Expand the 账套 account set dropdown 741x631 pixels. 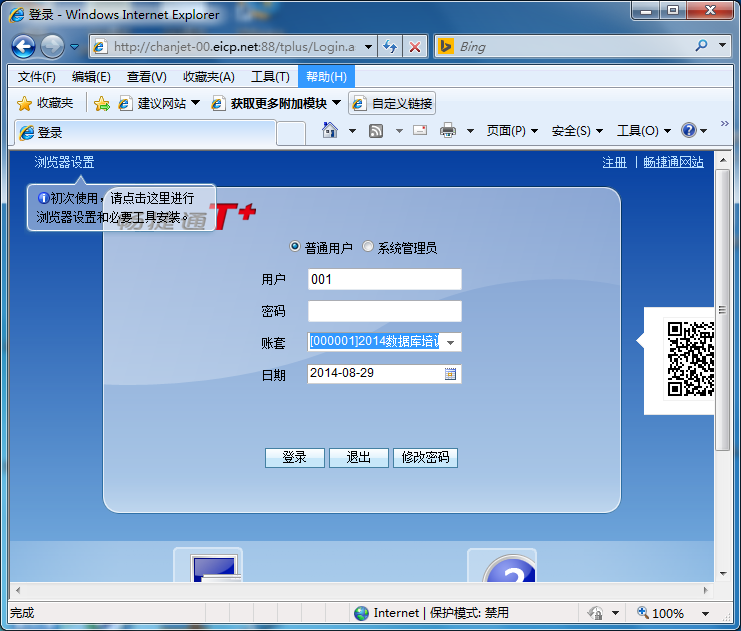451,342
